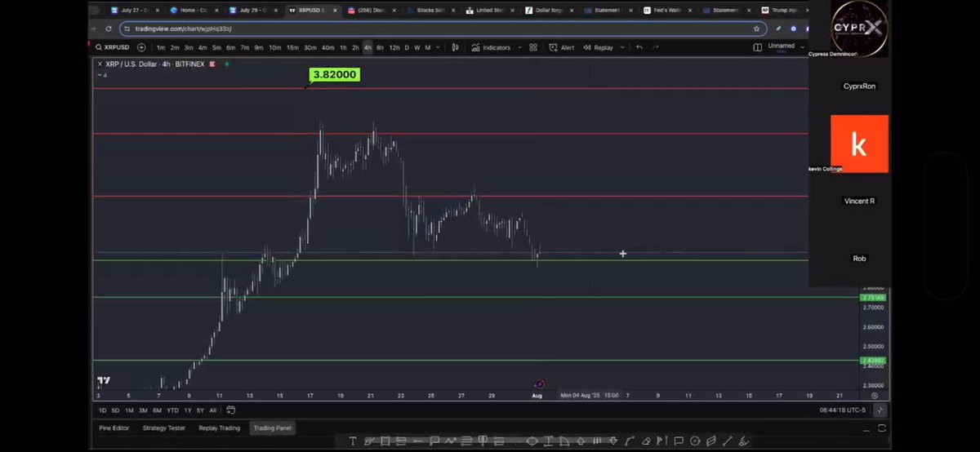The image size is (980, 452).
Task: Collapse the indicator legend chevron
Action: tap(100, 75)
